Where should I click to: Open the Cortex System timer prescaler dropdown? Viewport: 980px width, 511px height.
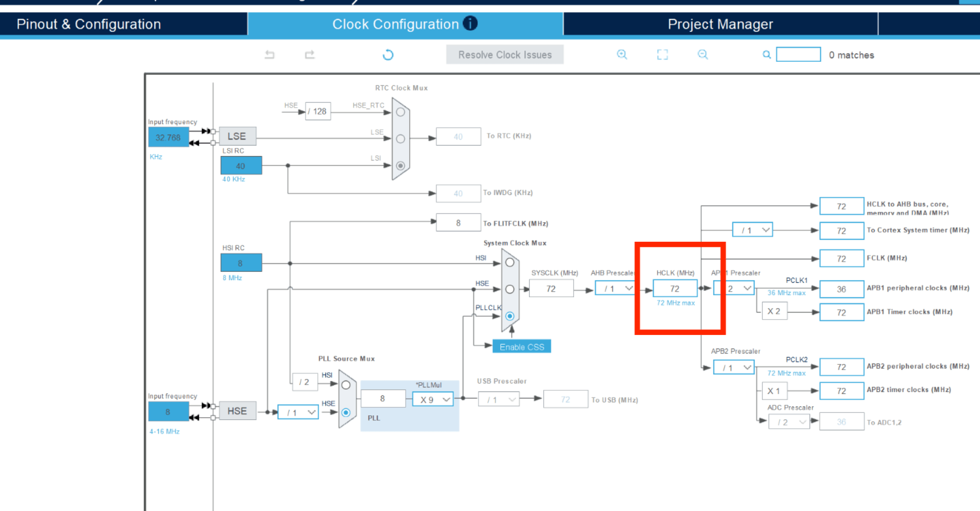752,230
